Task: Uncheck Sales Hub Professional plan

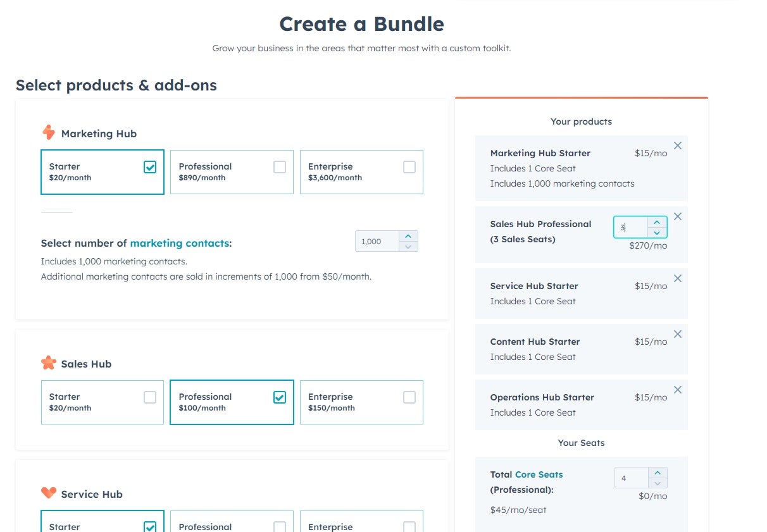Action: [279, 397]
